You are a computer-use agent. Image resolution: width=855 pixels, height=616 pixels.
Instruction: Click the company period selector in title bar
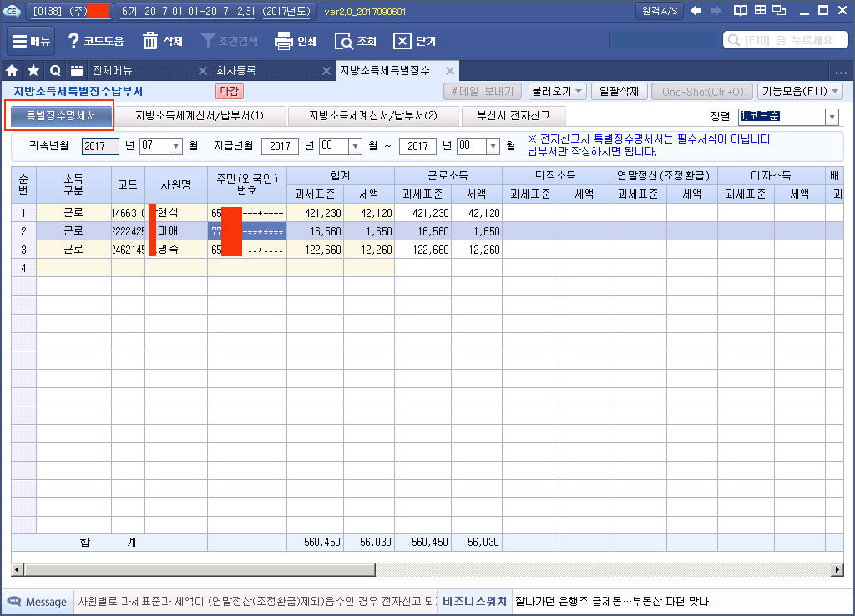215,11
